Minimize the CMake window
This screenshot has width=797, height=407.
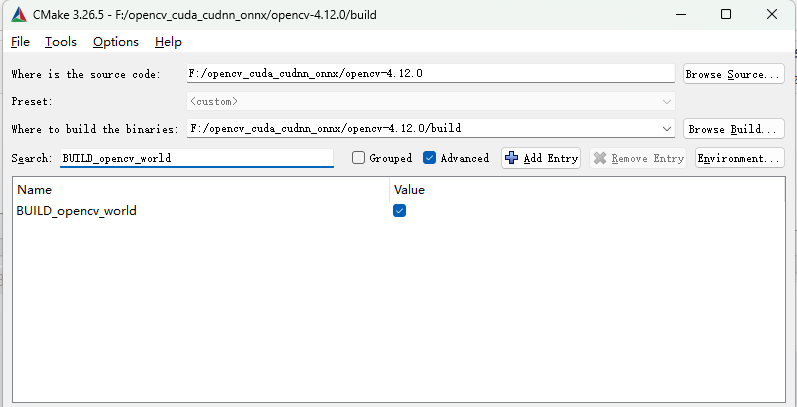(x=679, y=15)
